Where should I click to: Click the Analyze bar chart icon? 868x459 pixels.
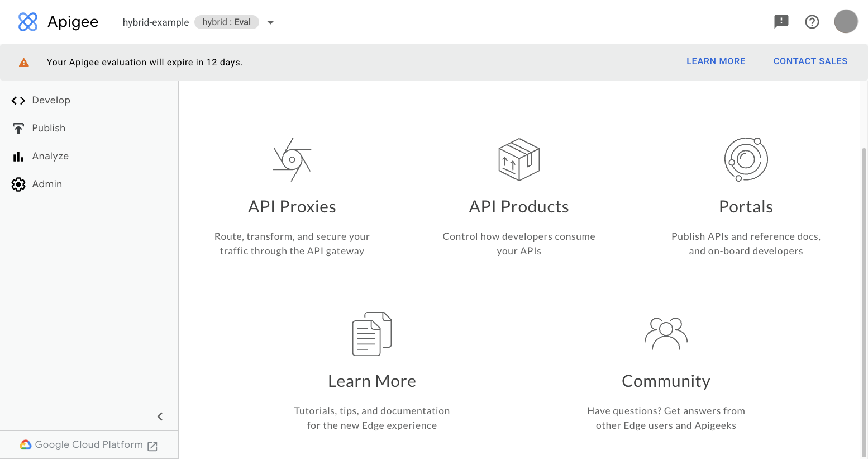[18, 156]
